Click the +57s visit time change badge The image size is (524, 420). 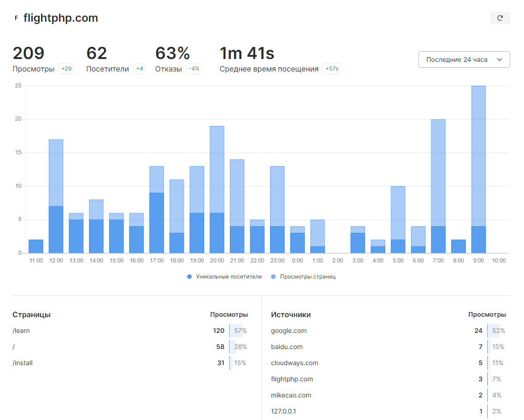click(x=332, y=69)
